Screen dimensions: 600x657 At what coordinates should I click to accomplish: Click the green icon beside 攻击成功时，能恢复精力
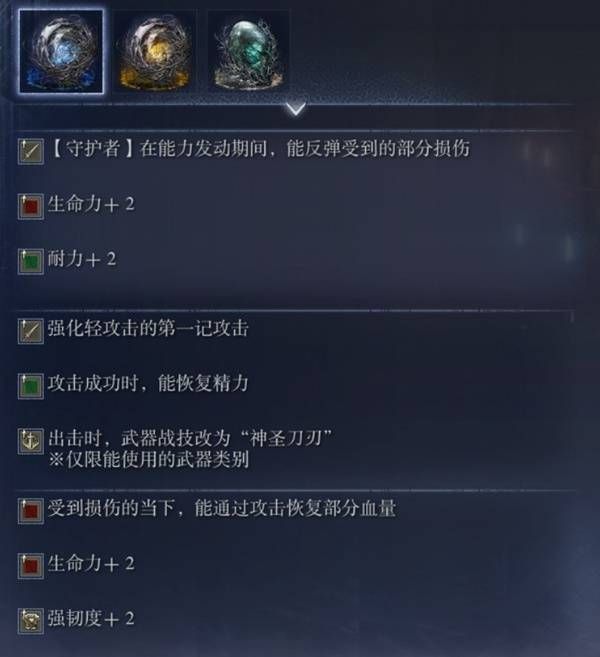(31, 386)
